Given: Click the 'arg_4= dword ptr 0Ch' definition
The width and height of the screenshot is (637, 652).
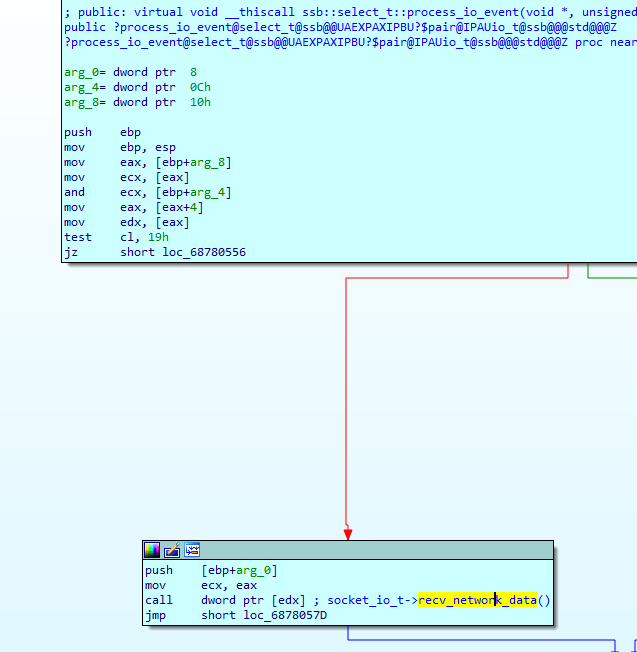Looking at the screenshot, I should tap(138, 87).
